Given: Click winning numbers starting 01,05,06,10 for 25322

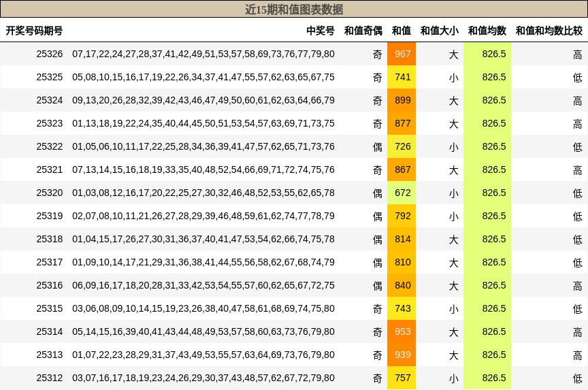Looking at the screenshot, I should tap(203, 146).
